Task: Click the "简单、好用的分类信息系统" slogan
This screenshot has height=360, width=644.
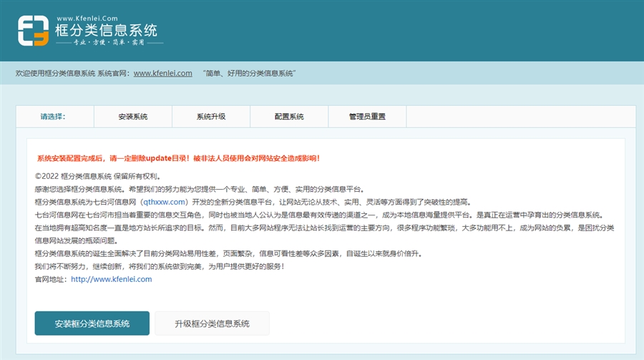Action: tap(249, 73)
